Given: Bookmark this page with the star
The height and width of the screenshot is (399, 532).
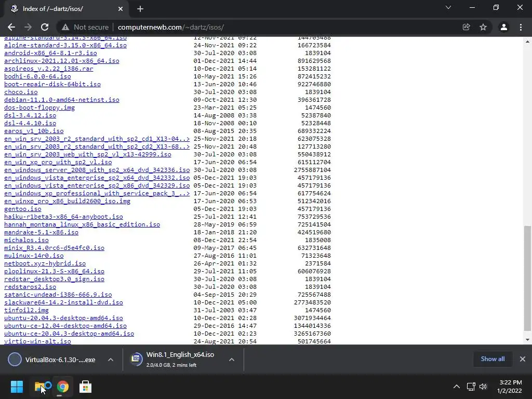Looking at the screenshot, I should click(x=483, y=27).
